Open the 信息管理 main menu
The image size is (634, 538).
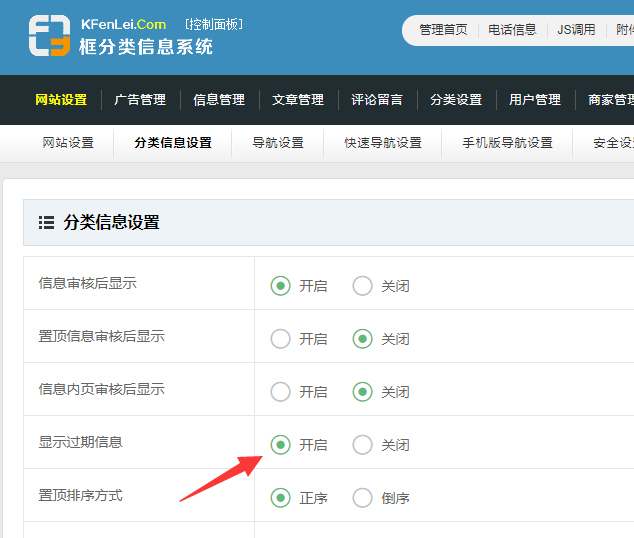point(219,100)
